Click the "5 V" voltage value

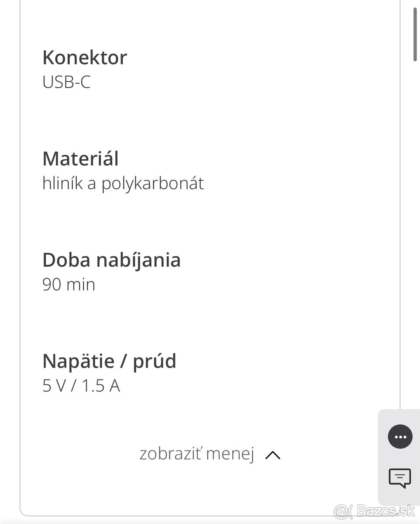[53, 386]
